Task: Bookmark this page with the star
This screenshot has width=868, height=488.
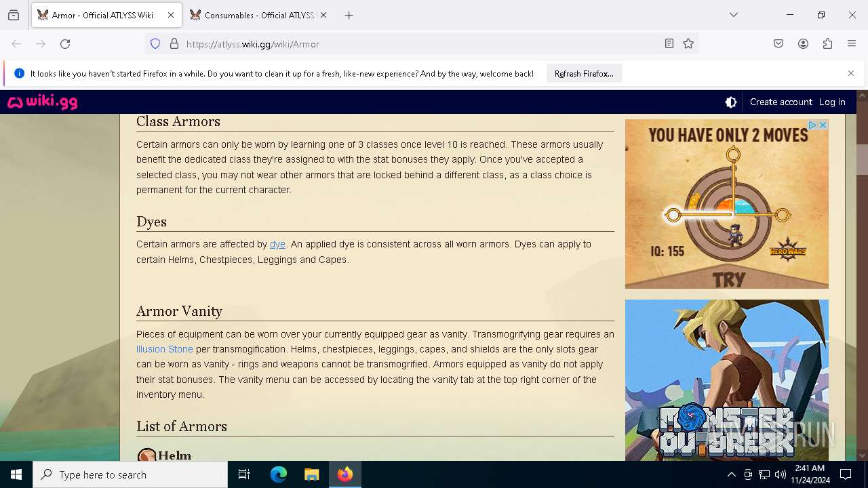Action: tap(688, 44)
